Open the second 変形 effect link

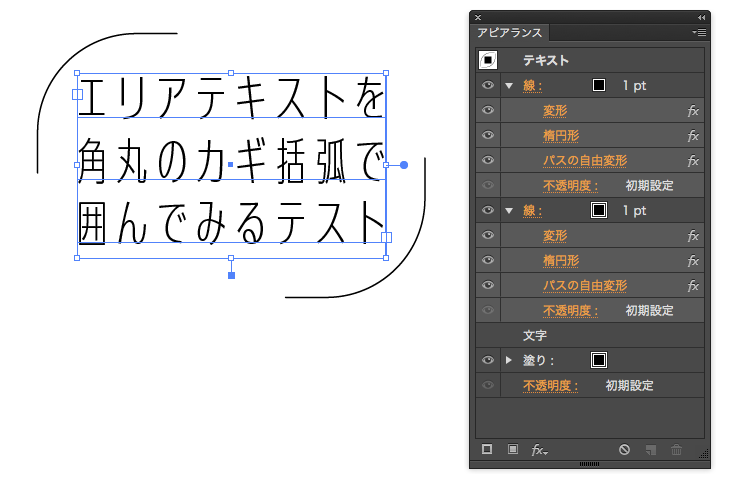[x=555, y=236]
